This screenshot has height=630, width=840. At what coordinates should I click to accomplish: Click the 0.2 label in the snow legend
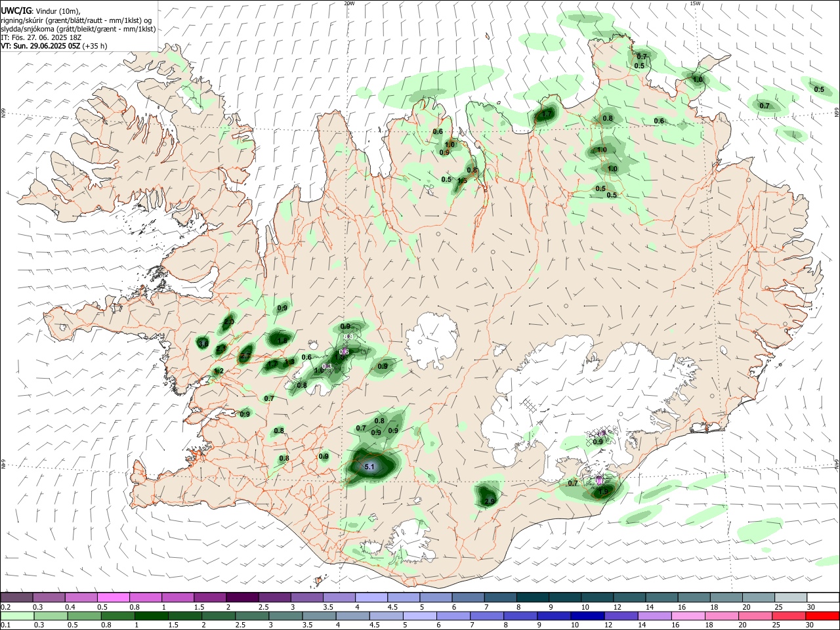click(x=5, y=607)
